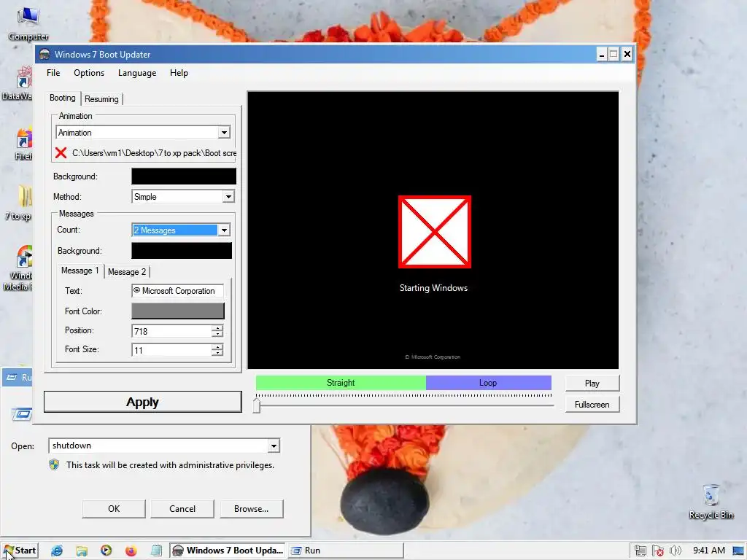Click the Start button
747x560 pixels.
tap(20, 551)
